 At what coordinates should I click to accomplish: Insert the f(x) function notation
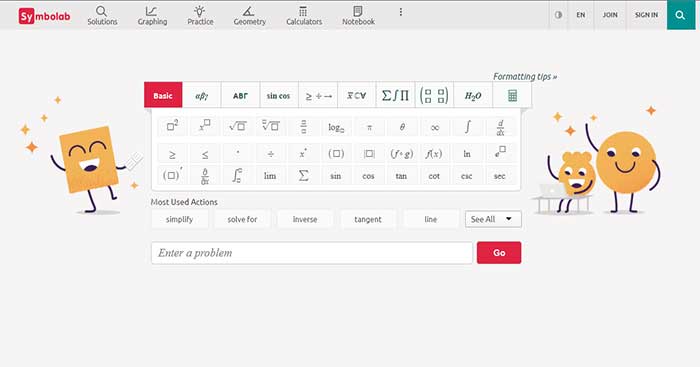click(434, 154)
